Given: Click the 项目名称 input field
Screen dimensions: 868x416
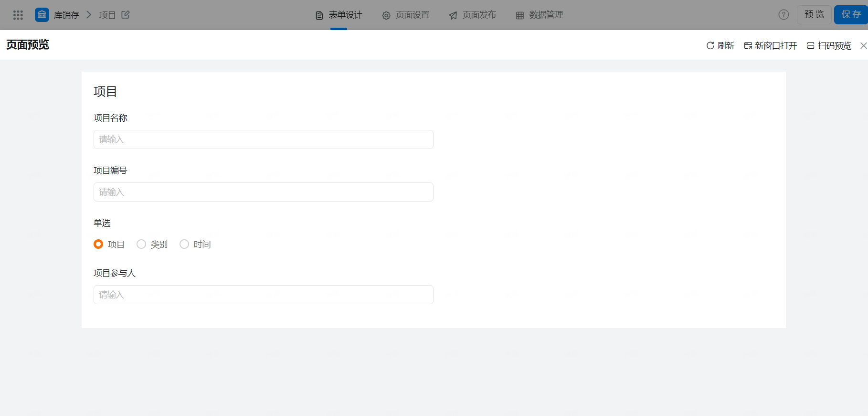Looking at the screenshot, I should coord(263,139).
